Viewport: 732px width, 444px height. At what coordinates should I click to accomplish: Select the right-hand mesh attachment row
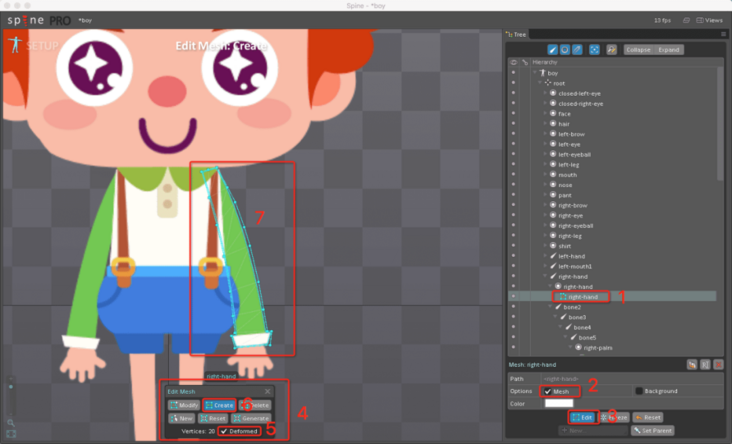click(x=612, y=296)
